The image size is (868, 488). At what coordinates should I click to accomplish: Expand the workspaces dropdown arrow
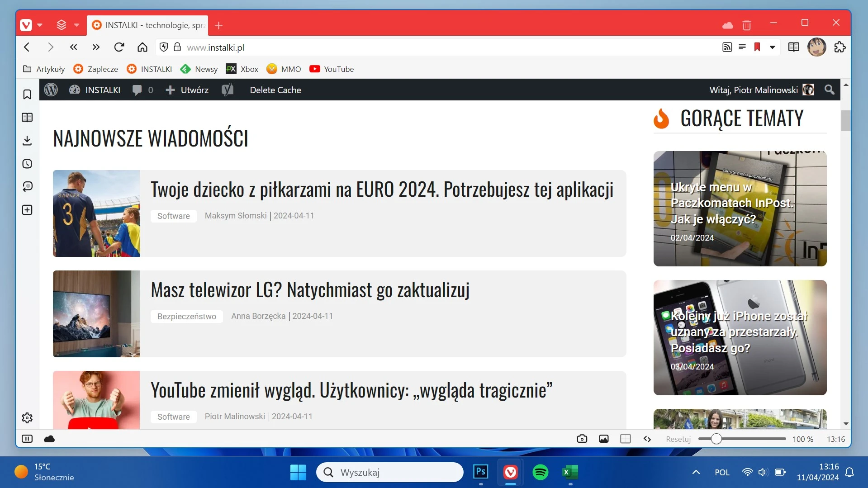point(76,25)
